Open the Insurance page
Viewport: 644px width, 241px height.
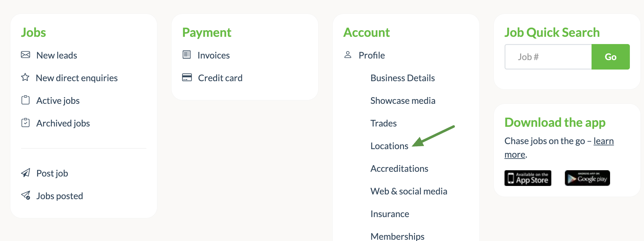click(390, 214)
